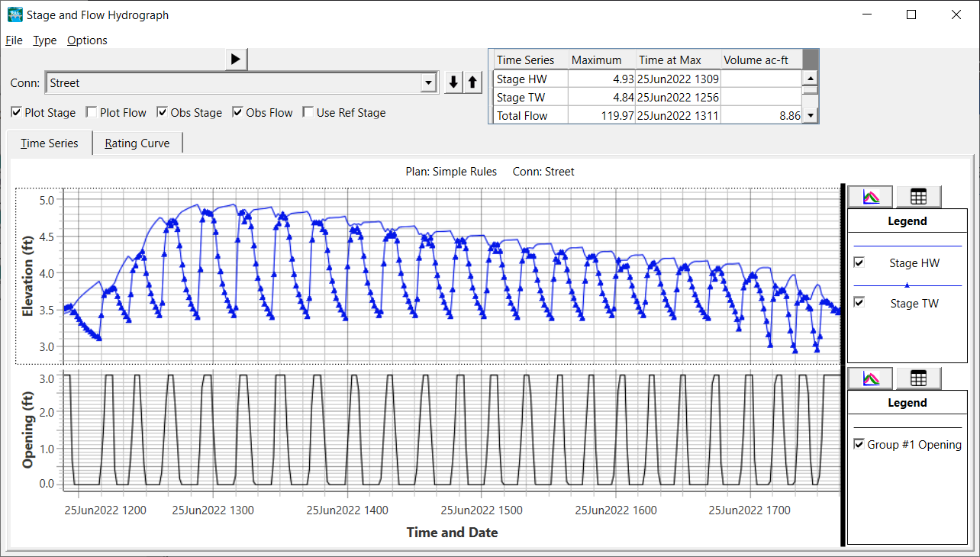This screenshot has height=557, width=980.
Task: Click the down arrow next connection button
Action: point(453,82)
